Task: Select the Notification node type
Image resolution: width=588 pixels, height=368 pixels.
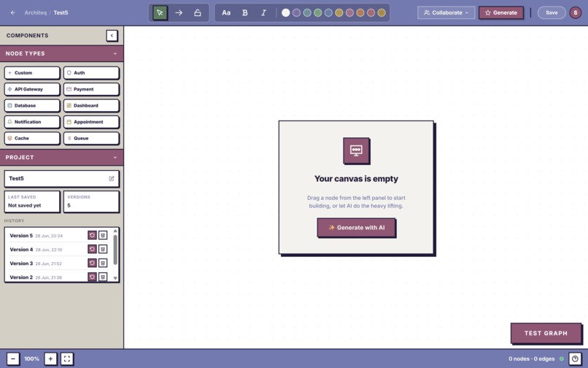Action: 32,122
